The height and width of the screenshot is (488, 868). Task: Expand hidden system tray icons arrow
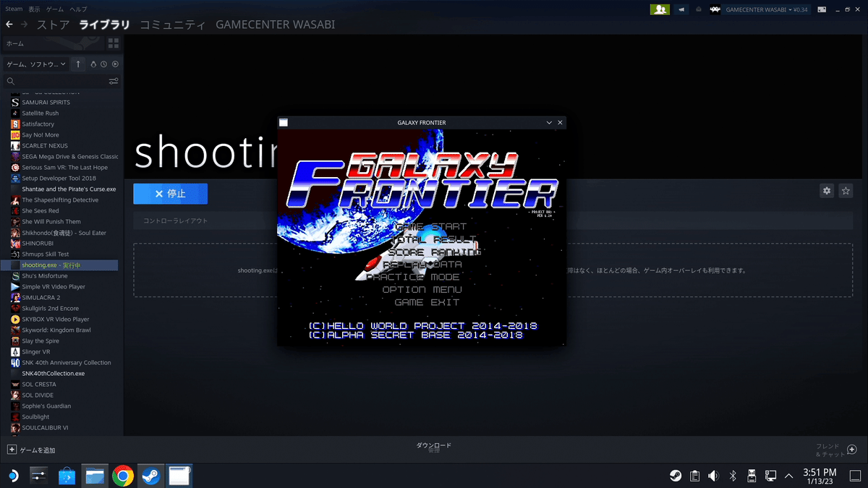click(788, 475)
